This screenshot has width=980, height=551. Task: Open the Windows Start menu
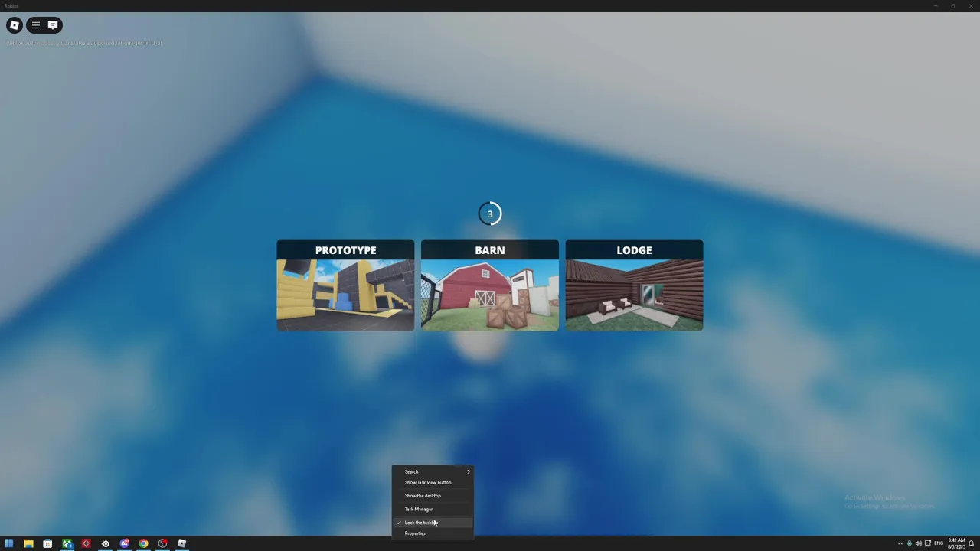pos(9,543)
